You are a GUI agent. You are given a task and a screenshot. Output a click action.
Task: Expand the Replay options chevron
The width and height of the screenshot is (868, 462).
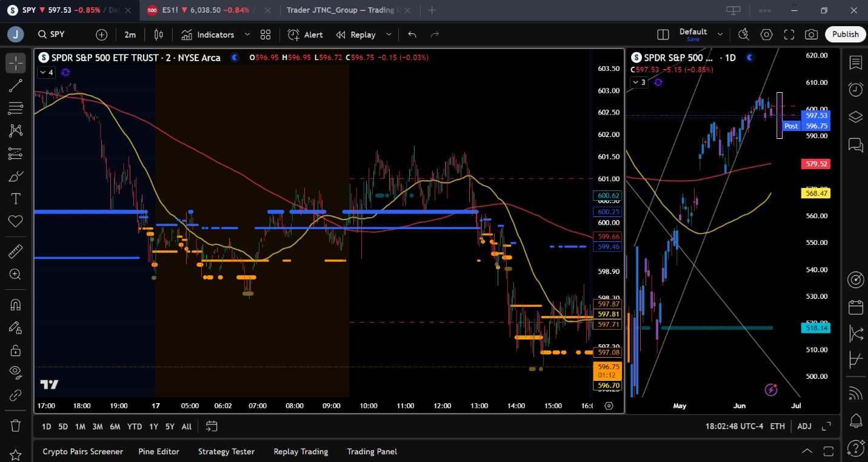pos(389,35)
